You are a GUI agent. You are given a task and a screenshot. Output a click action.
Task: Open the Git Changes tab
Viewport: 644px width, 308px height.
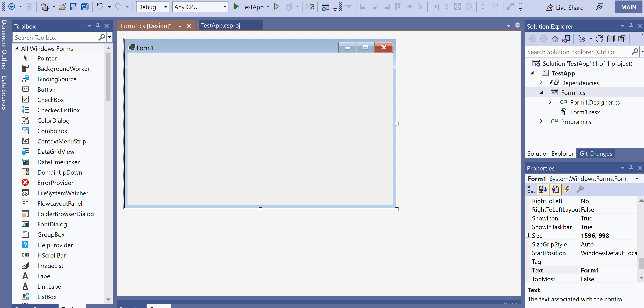point(596,153)
